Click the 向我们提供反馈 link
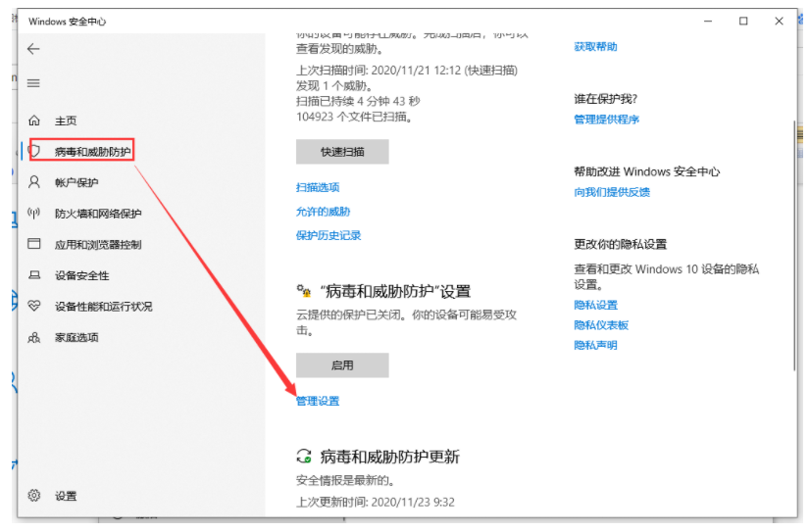 point(612,192)
